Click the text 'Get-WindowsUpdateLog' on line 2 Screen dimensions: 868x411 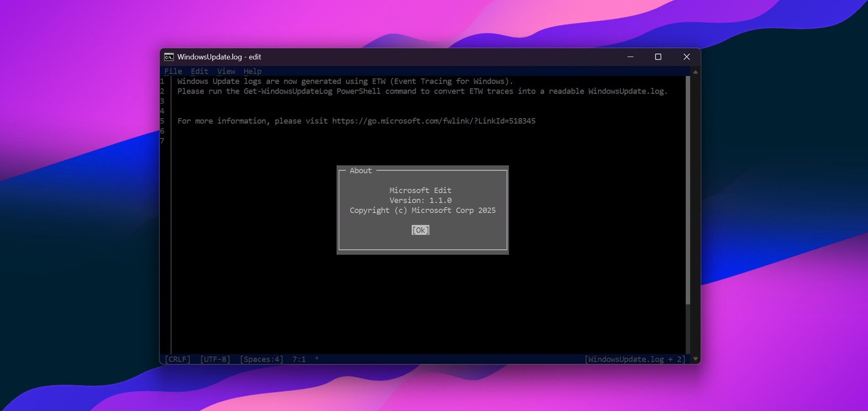pyautogui.click(x=288, y=91)
